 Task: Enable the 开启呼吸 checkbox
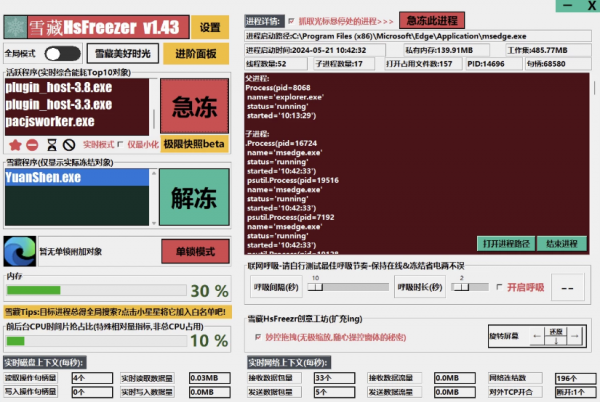tap(499, 287)
